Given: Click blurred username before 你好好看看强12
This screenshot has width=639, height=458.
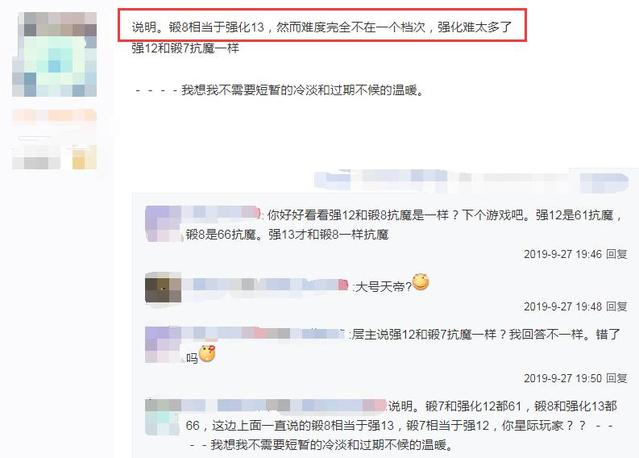Looking at the screenshot, I should point(220,213).
